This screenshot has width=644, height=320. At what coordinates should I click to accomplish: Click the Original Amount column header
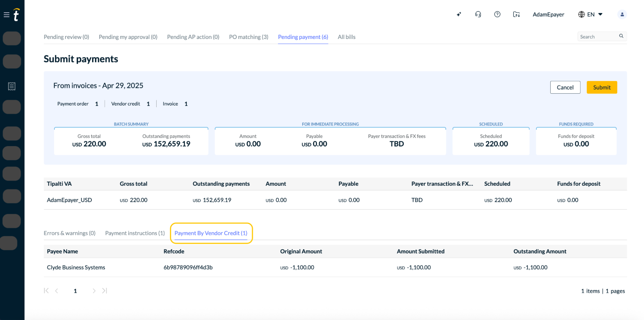coord(301,251)
